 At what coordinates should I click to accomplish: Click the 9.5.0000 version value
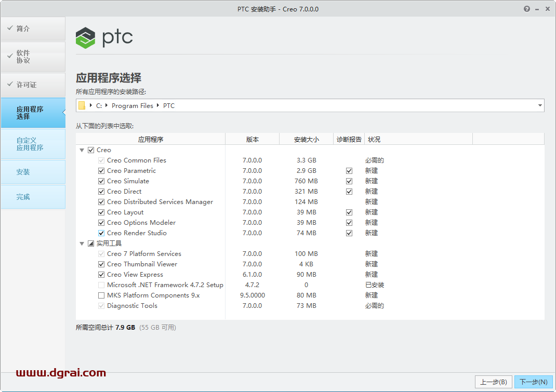tap(253, 295)
